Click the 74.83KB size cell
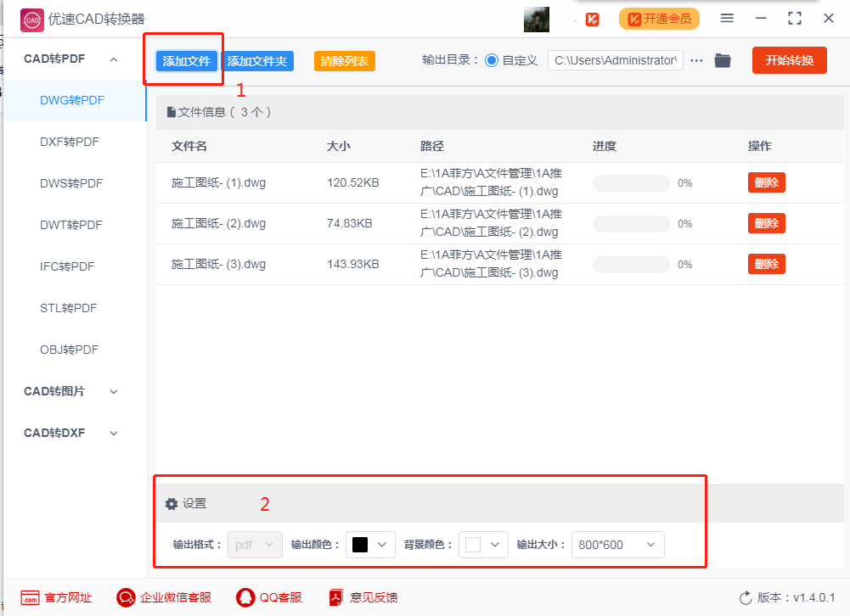The image size is (850, 616). point(350,223)
